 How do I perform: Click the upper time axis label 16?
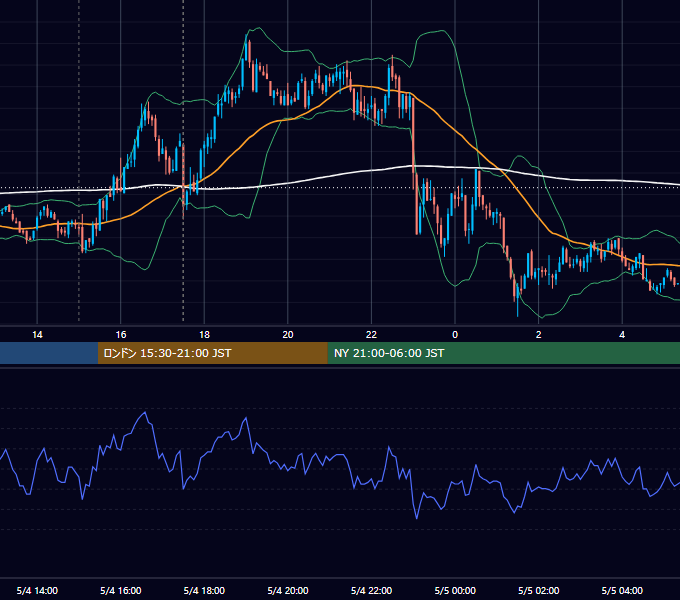click(121, 335)
